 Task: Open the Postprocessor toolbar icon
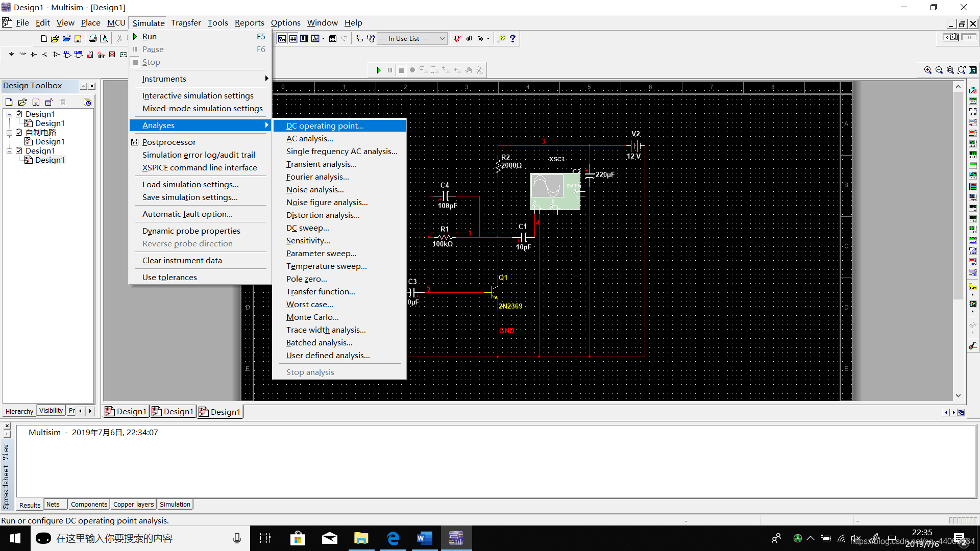coord(333,39)
